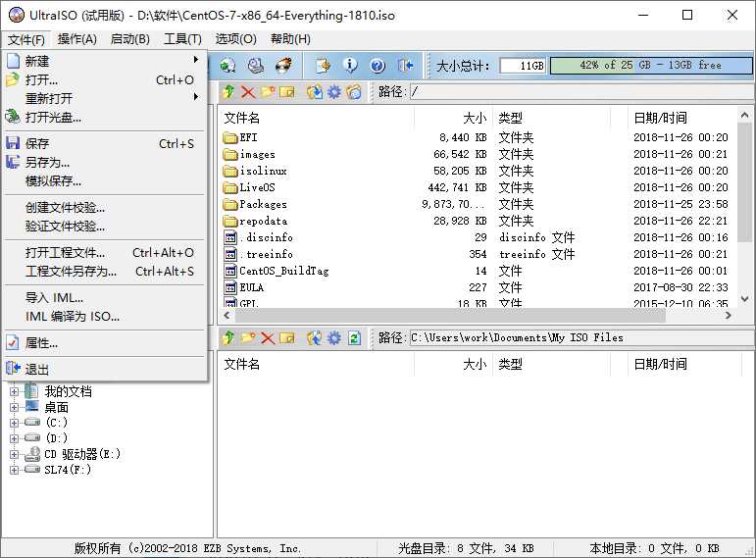Click the add-to-image icon in local pane toolbar

tap(315, 338)
